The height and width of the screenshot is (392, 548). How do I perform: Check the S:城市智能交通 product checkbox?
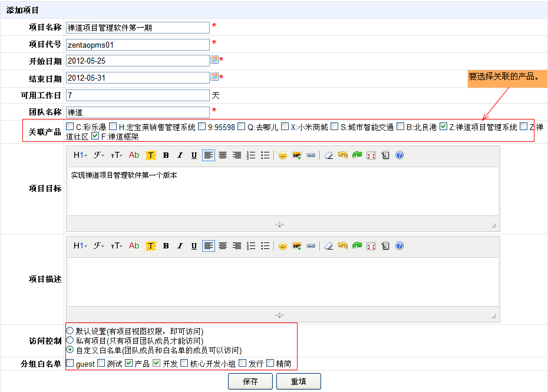click(335, 127)
